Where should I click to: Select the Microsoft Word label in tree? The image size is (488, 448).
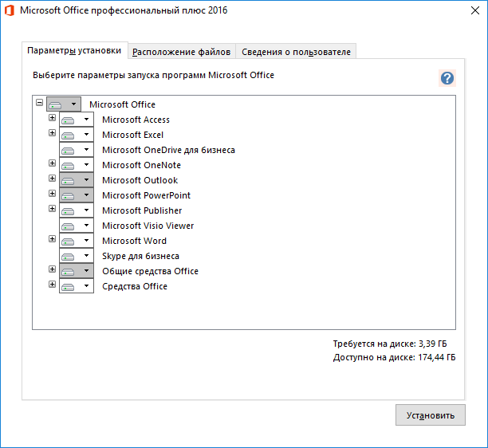coord(134,241)
